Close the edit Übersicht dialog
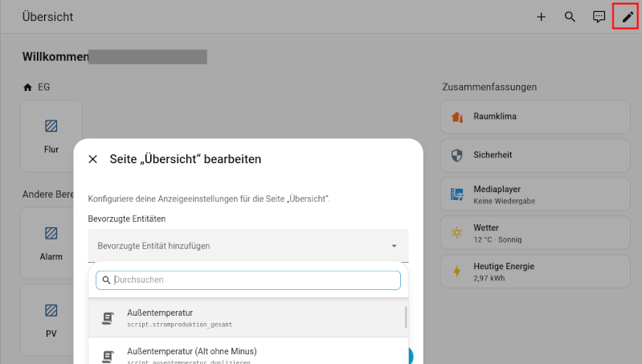The image size is (642, 364). pos(93,159)
